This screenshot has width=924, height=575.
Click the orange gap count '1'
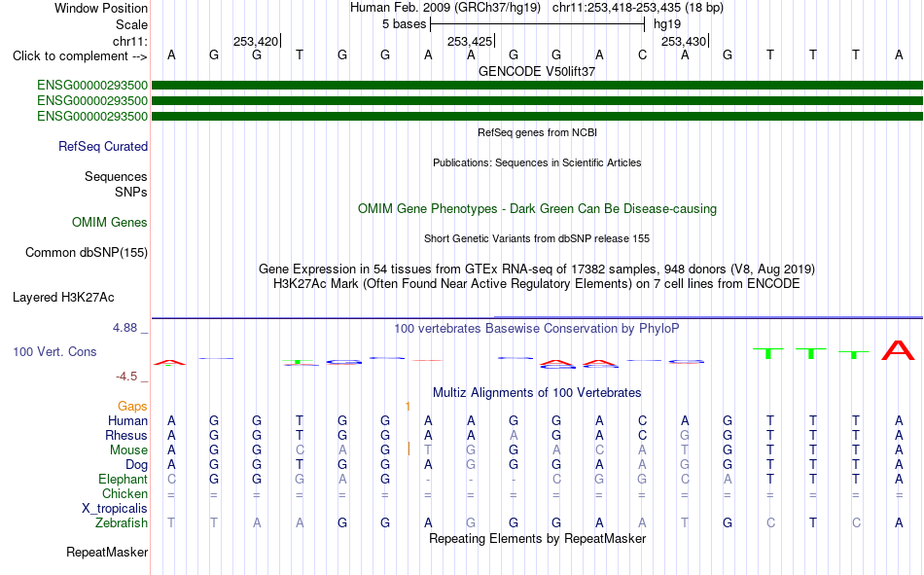coord(408,407)
